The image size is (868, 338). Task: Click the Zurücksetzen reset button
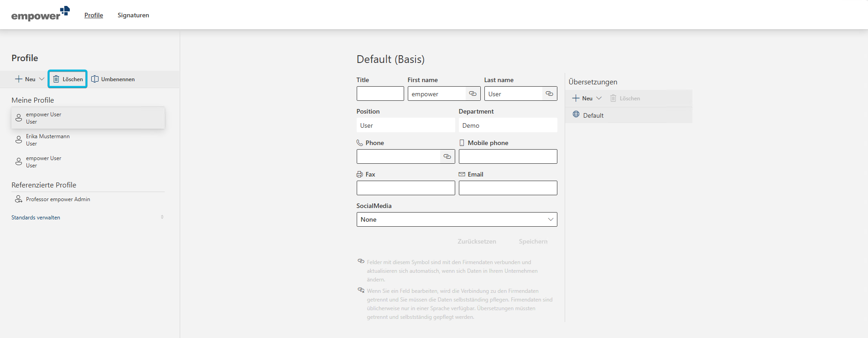point(477,241)
